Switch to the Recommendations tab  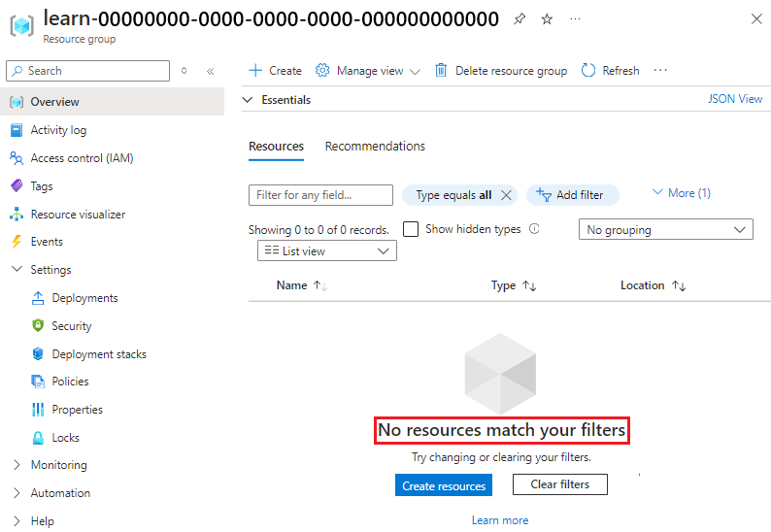[x=375, y=147]
